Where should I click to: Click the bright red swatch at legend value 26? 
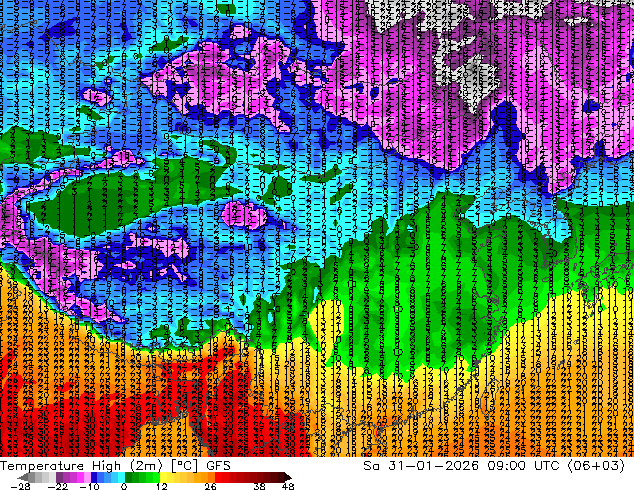coord(218,477)
